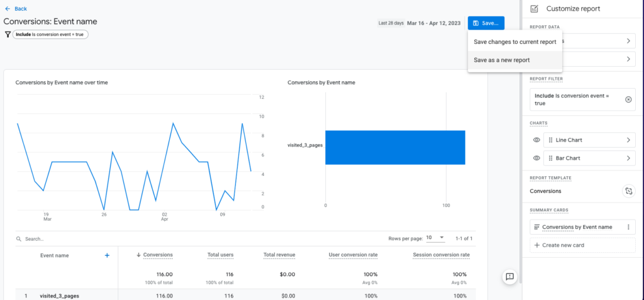Click Last 28 days label
This screenshot has width=644, height=300.
tap(391, 23)
